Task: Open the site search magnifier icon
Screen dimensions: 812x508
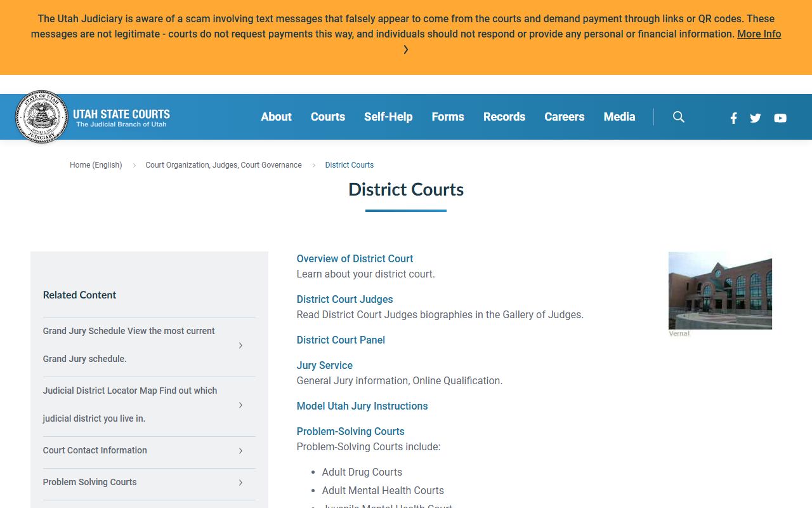Action: pyautogui.click(x=679, y=117)
